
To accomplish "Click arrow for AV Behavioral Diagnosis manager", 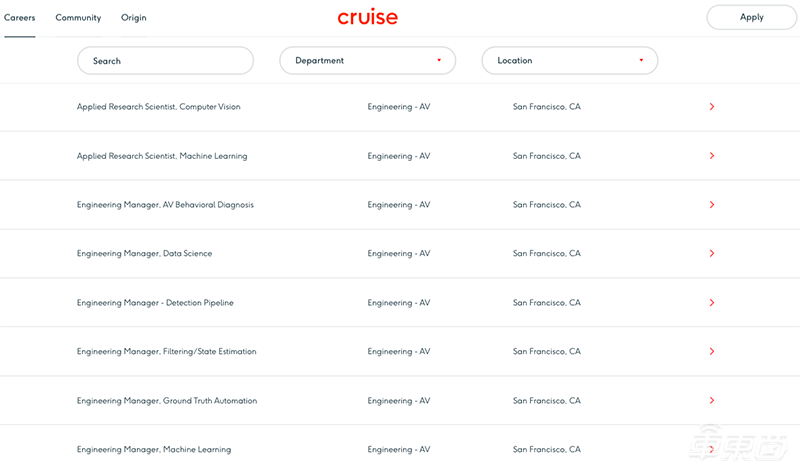I will (x=711, y=205).
